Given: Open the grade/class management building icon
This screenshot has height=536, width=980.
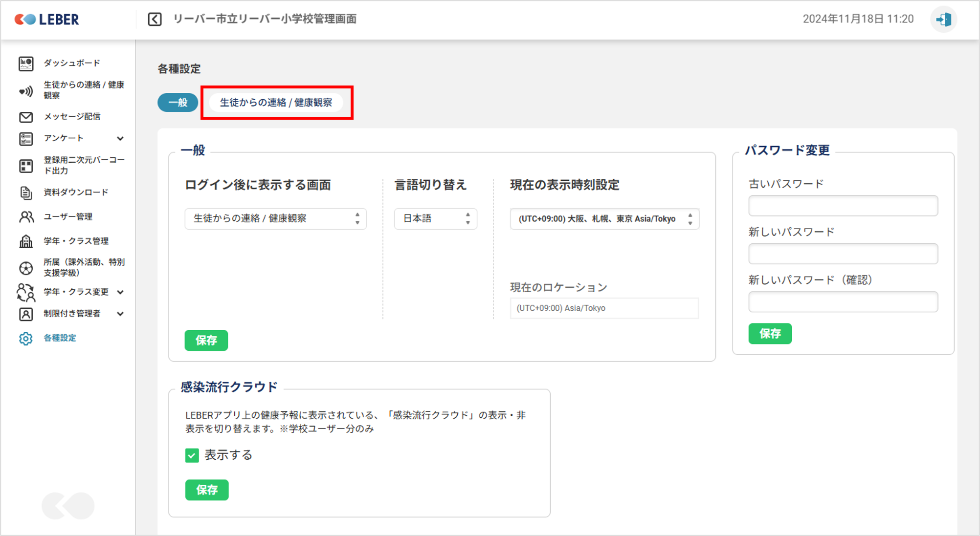Looking at the screenshot, I should [x=26, y=241].
